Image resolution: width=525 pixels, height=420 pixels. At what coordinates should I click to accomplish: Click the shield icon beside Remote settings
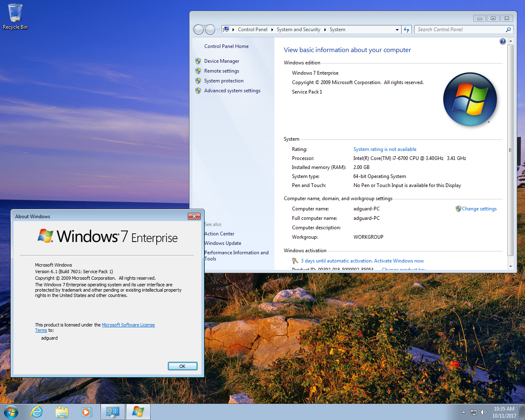pos(198,71)
